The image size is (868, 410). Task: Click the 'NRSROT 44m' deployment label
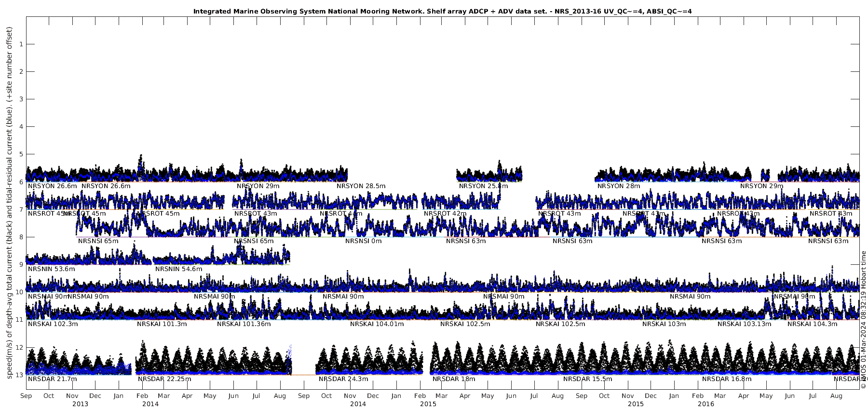point(341,214)
